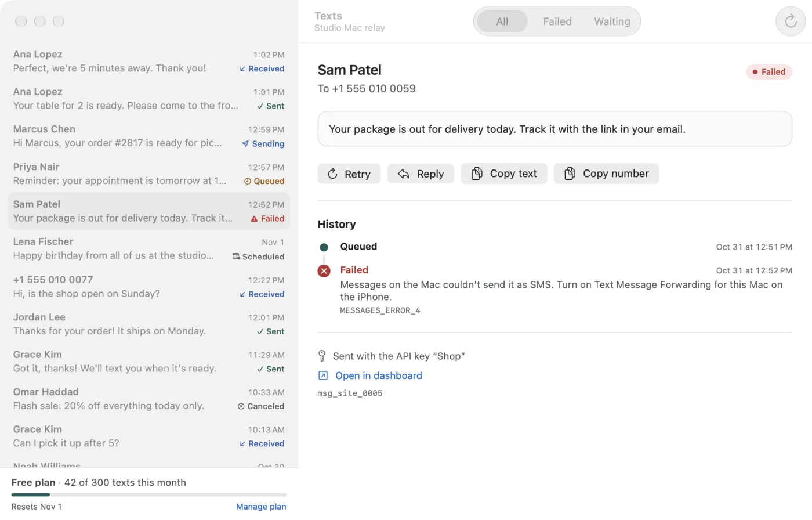This screenshot has width=812, height=520.
Task: Open Grace Kim 'Got it, thanks' message
Action: 148,362
